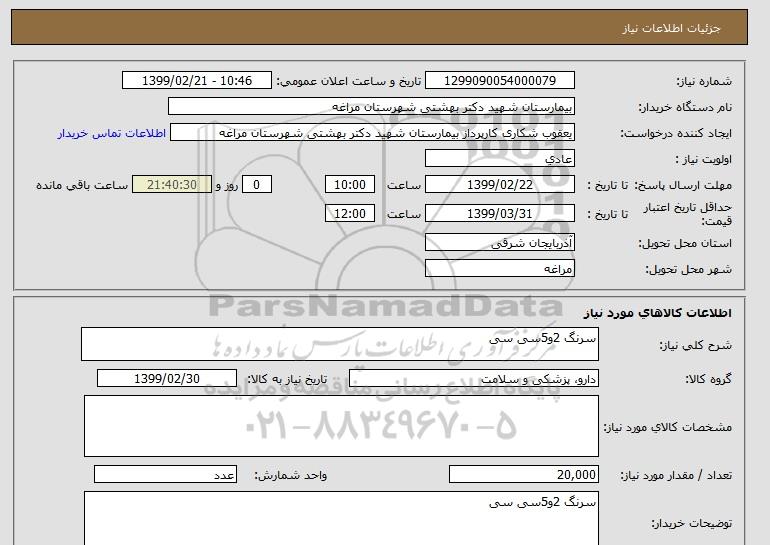Screen dimensions: 770x545
Task: Click the label استان محل تحویل
Action: 685,243
